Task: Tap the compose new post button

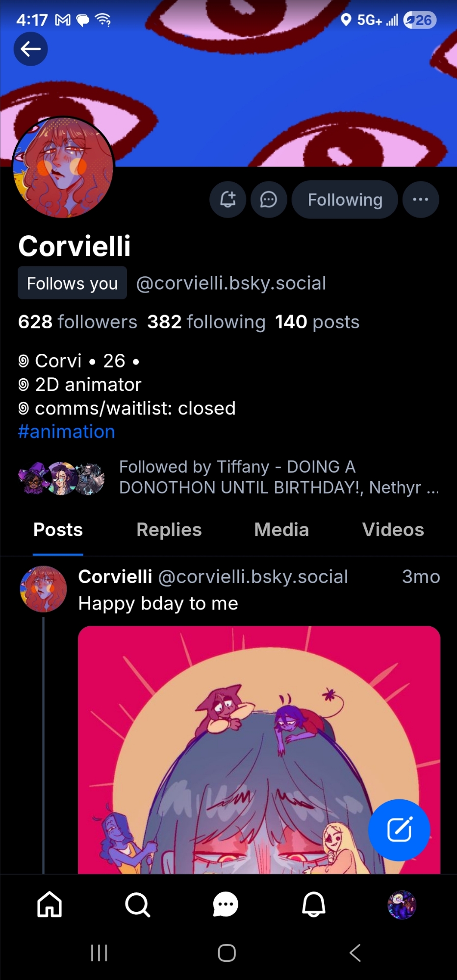Action: [399, 830]
